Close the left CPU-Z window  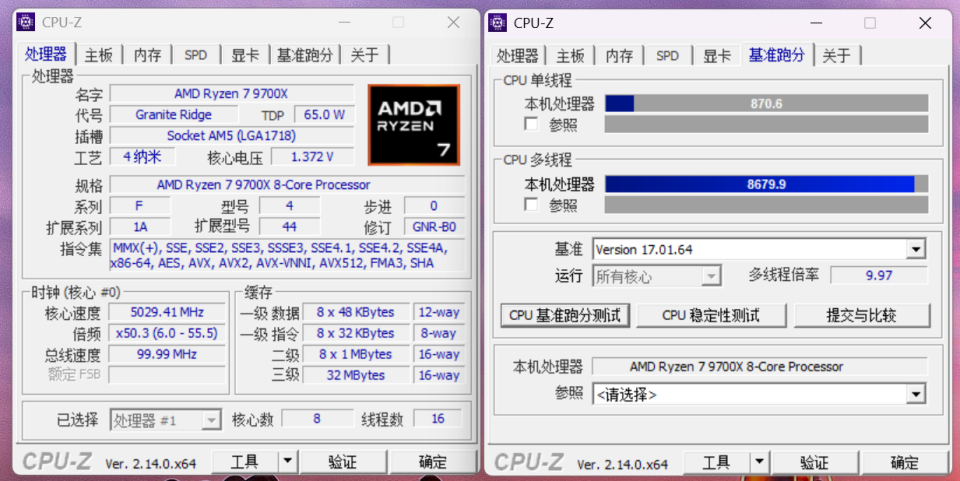[x=453, y=22]
